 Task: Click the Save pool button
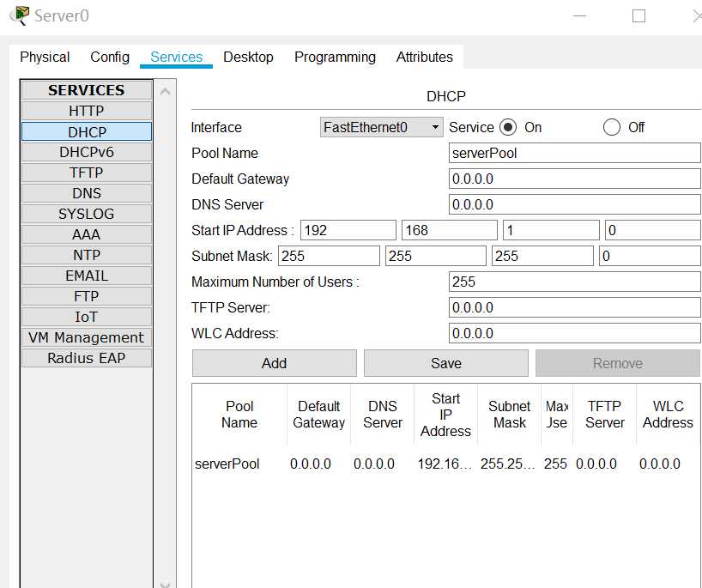pos(446,363)
